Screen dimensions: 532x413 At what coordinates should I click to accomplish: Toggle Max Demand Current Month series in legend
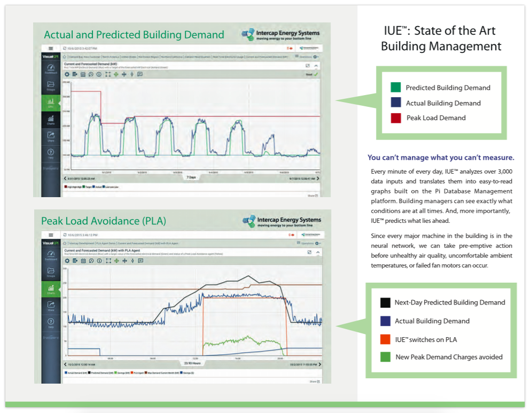[162, 372]
